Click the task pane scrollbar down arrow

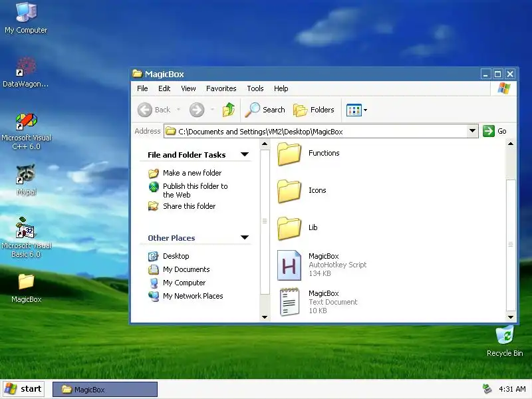[x=265, y=317]
